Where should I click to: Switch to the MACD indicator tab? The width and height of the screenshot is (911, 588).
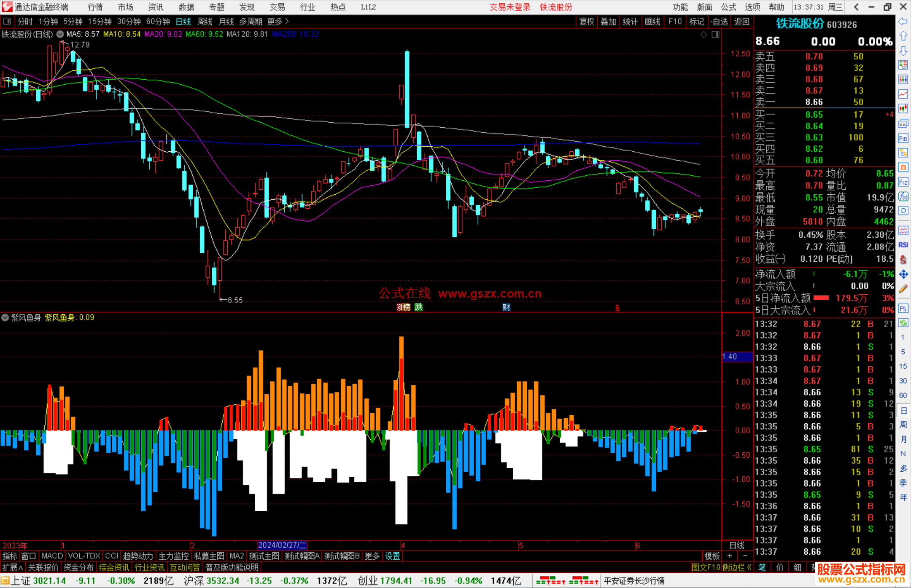[52, 556]
